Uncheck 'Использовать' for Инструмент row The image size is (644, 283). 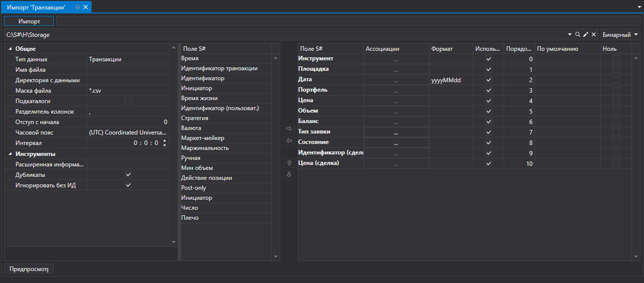[x=488, y=59]
